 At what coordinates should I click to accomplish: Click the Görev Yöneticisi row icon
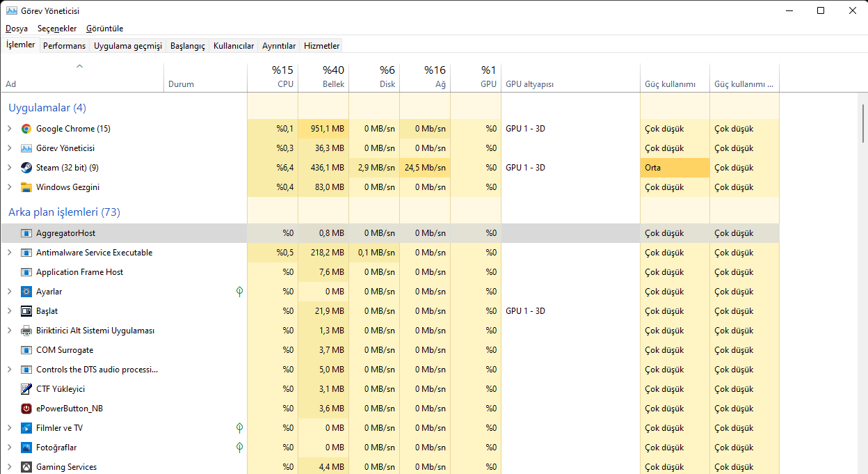(26, 148)
